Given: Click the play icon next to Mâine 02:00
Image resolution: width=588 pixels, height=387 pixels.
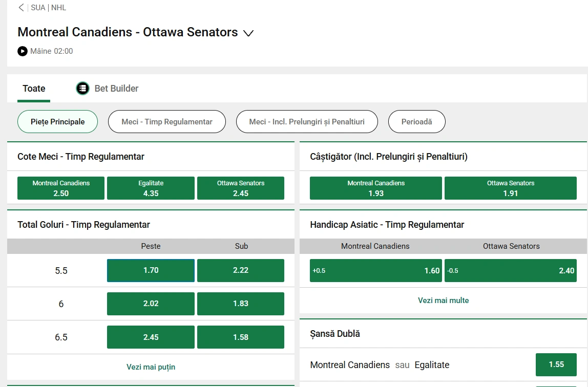Looking at the screenshot, I should click(22, 51).
